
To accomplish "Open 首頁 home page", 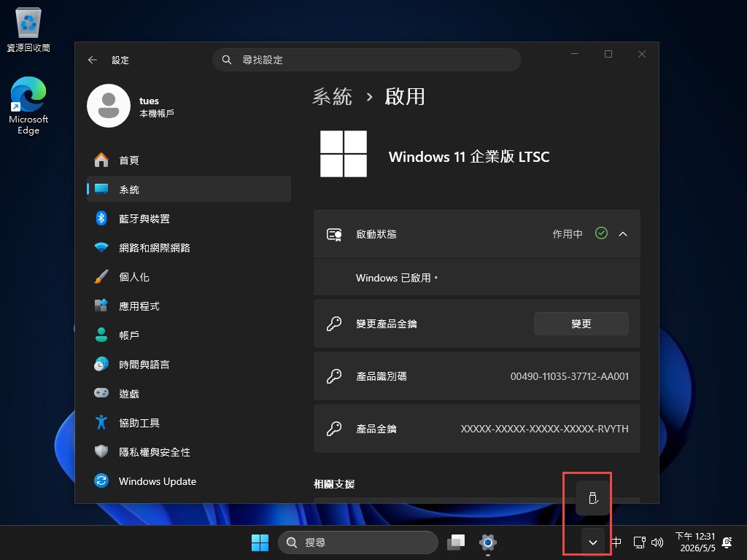I will tap(189, 160).
